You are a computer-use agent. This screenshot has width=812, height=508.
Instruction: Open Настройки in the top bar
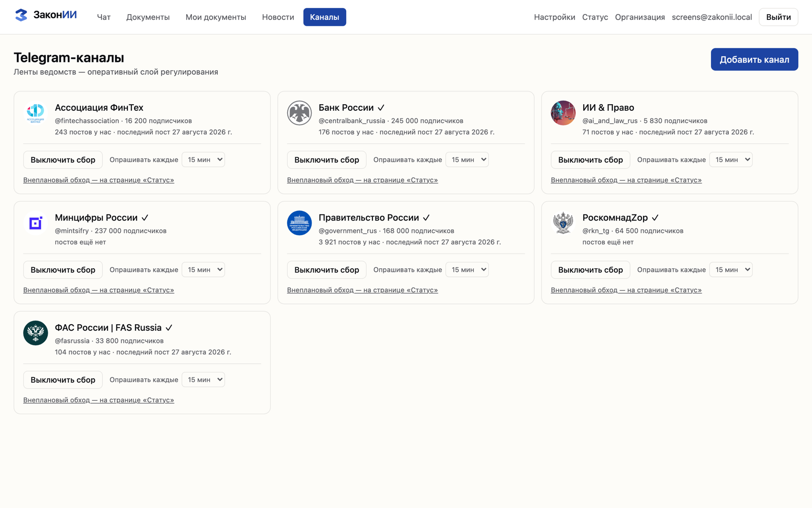(555, 17)
